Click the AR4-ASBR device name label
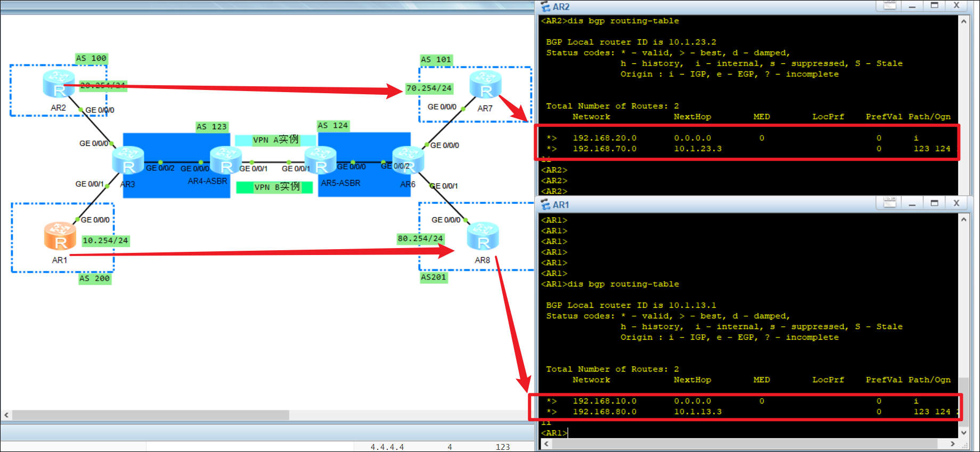Screen dimensions: 980x452 click(208, 181)
